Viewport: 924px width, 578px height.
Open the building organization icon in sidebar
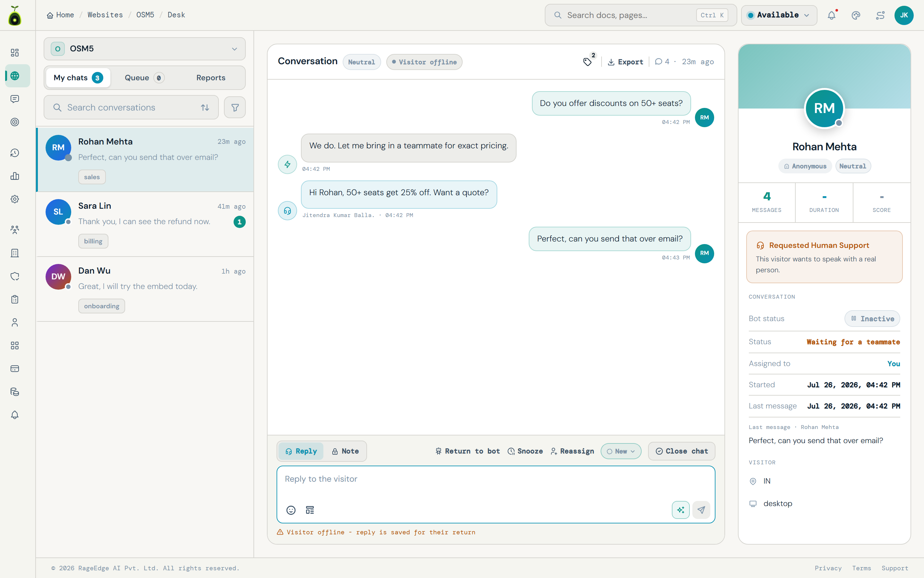coord(14,253)
